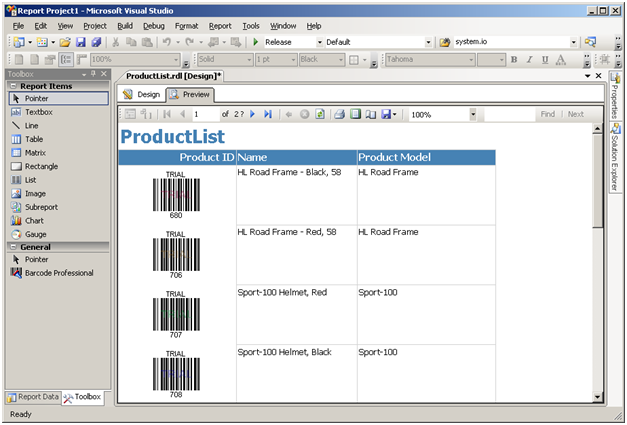This screenshot has height=425, width=627.
Task: Open Page Setup in preview toolbar
Action: click(x=371, y=114)
